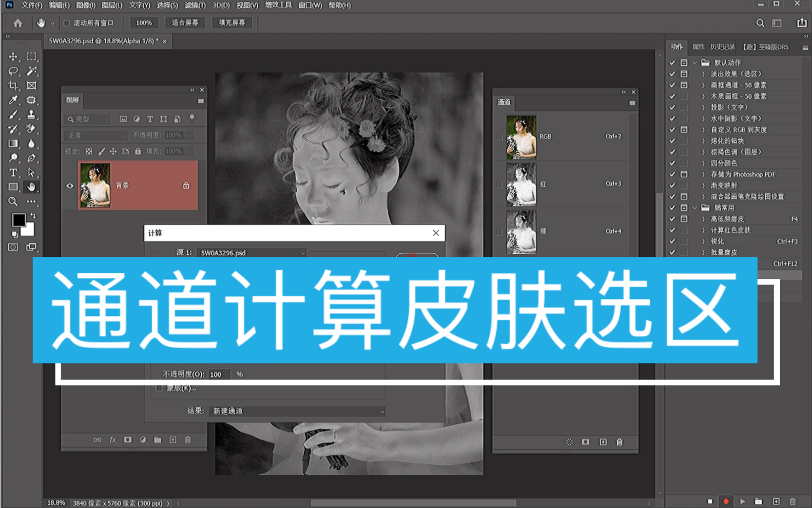Click the Home icon in options bar
Screen dimensions: 812x508
tap(18, 23)
